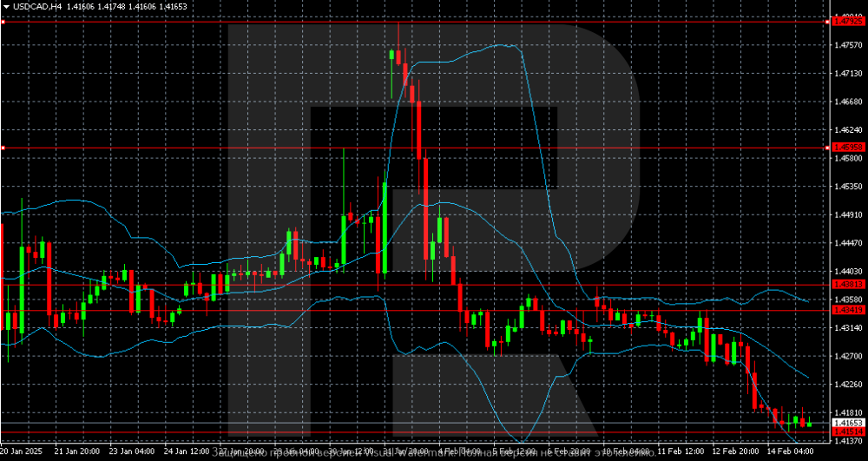This screenshot has height=461, width=868.
Task: Click the 20 Jan 2025 date label
Action: [23, 452]
